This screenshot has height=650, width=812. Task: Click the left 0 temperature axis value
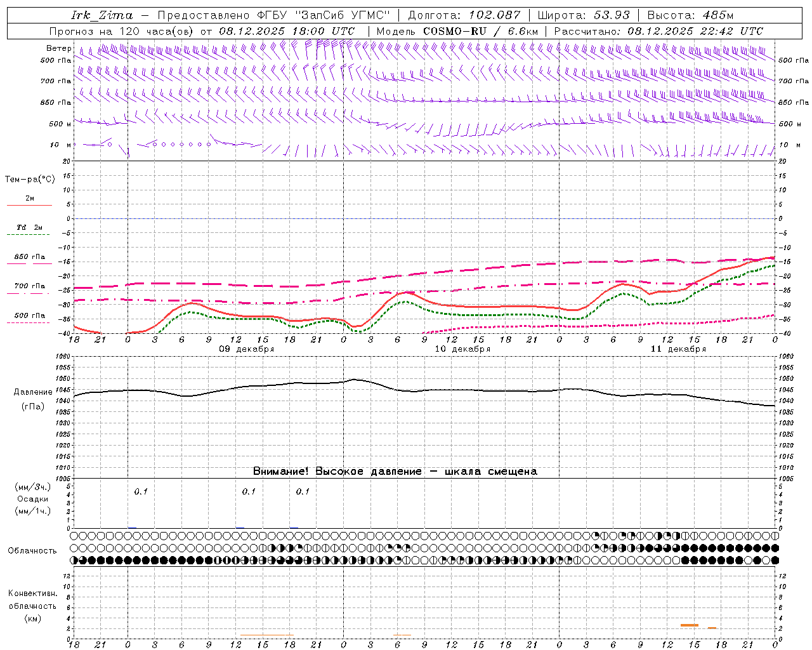tap(69, 219)
